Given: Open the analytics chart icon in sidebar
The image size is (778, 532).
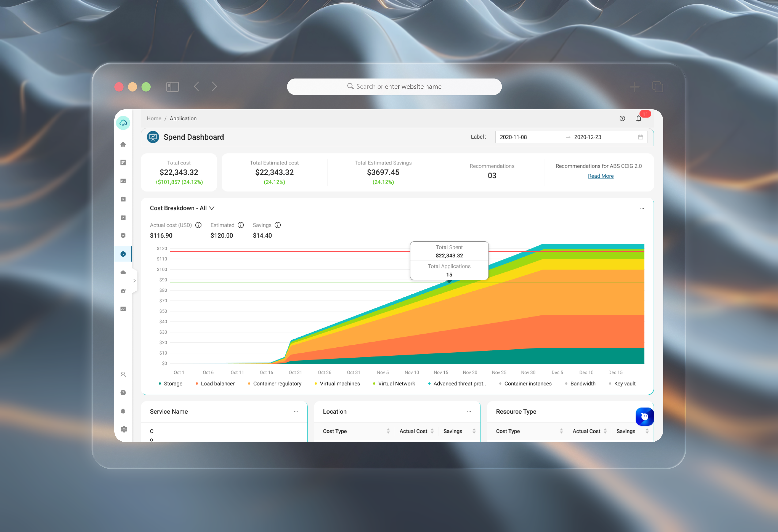Looking at the screenshot, I should point(123,309).
